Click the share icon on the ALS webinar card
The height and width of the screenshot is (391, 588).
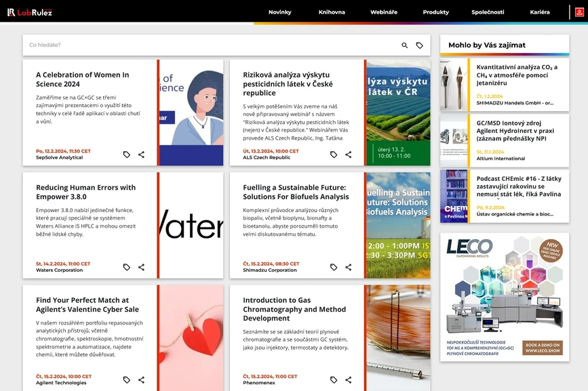(348, 154)
